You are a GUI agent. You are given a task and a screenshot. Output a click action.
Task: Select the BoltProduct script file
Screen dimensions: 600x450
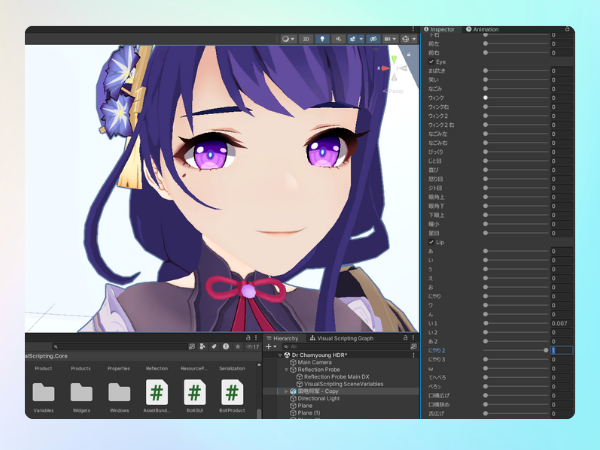click(x=232, y=396)
